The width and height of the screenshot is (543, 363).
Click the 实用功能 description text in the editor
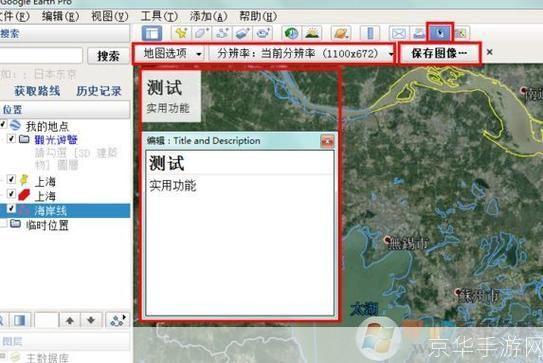[173, 186]
